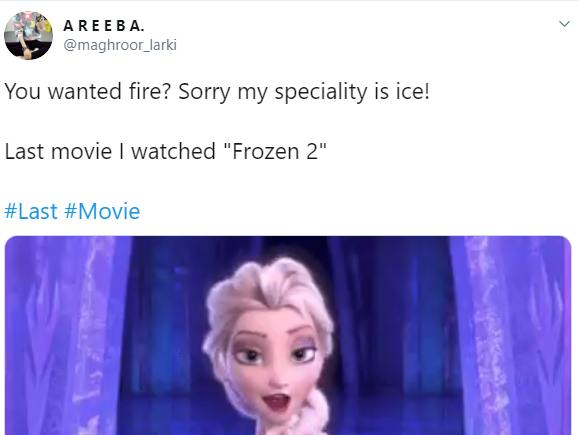579x435 pixels.
Task: Open AREEBA's circular profile avatar
Action: (x=28, y=35)
